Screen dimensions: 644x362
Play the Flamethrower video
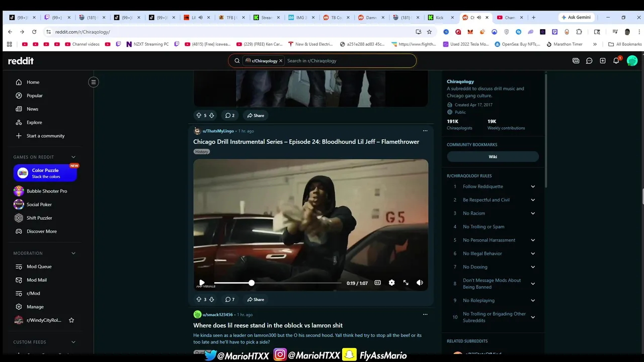pyautogui.click(x=202, y=283)
